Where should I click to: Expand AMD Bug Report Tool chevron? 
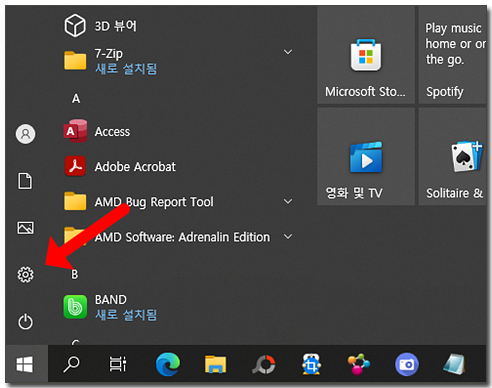pos(288,201)
